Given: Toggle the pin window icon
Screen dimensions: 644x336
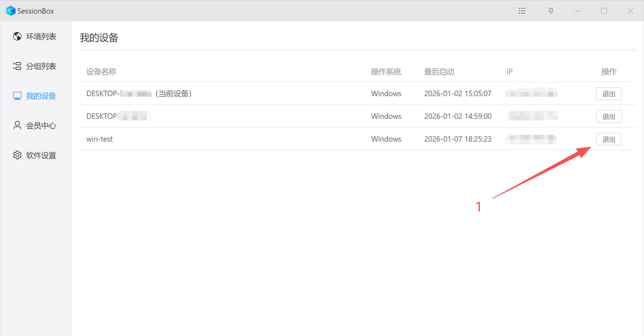Looking at the screenshot, I should (x=550, y=11).
